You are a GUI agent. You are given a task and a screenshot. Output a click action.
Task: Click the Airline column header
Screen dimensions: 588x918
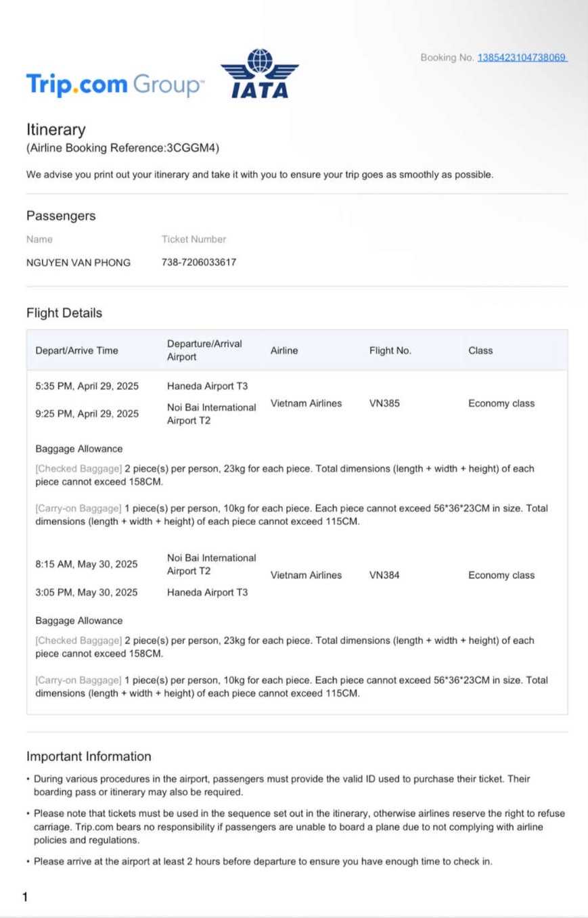click(x=284, y=350)
